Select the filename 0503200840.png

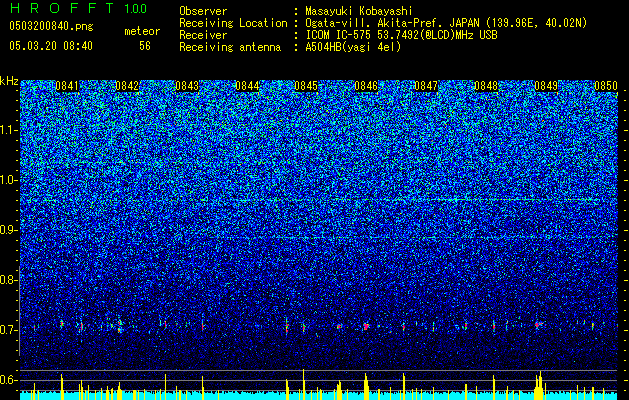click(51, 26)
